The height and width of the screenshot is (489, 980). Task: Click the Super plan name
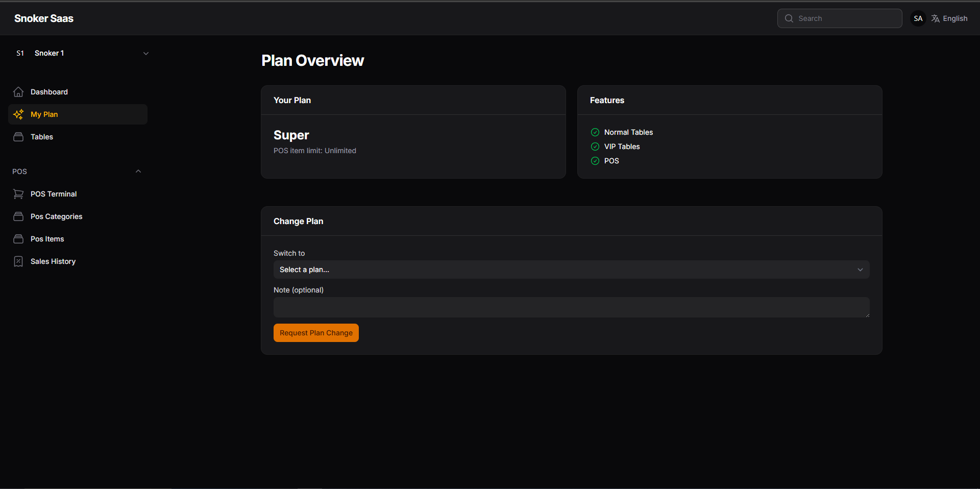point(291,135)
